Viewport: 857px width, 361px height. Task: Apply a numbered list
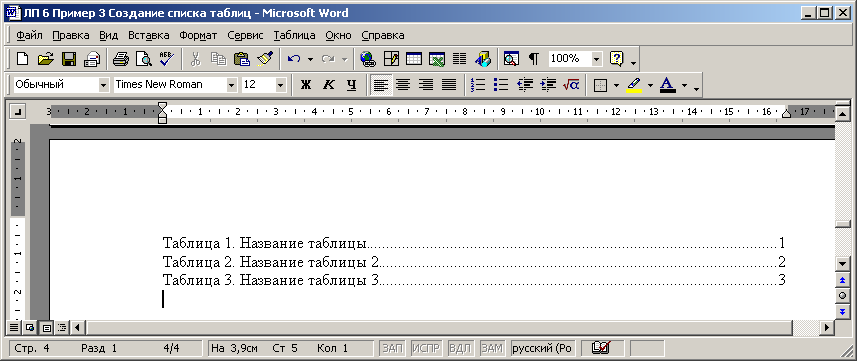[x=478, y=85]
